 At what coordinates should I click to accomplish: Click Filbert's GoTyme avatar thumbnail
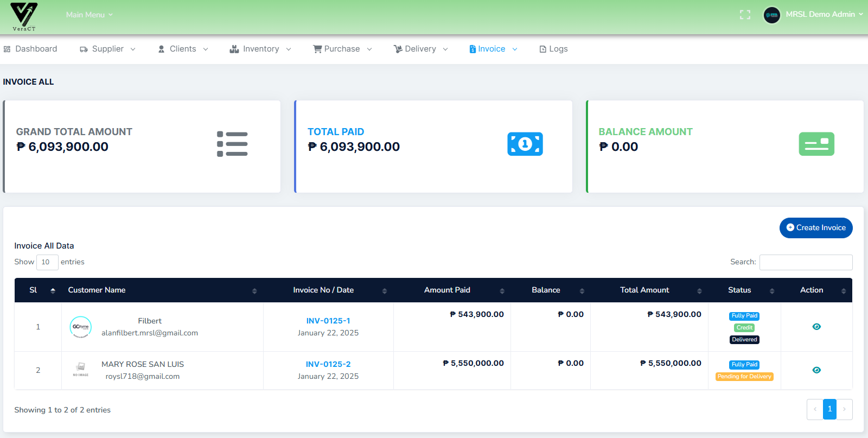click(81, 327)
